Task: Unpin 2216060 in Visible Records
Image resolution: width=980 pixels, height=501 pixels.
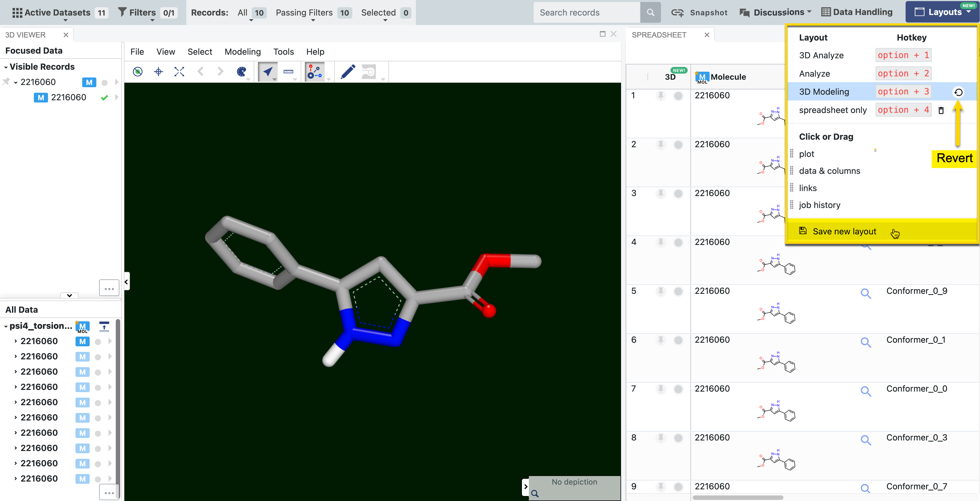Action: tap(6, 81)
